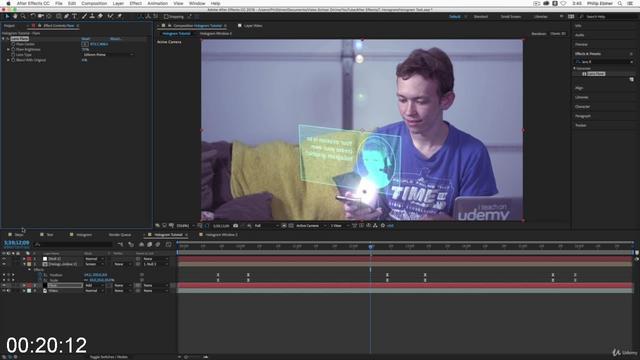Select the Small Screen workspace
Image resolution: width=640 pixels, height=360 pixels.
click(x=511, y=17)
